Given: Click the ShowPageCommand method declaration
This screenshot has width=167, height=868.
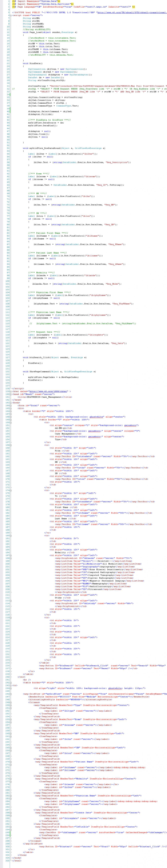Looking at the screenshot, I should point(59,372).
